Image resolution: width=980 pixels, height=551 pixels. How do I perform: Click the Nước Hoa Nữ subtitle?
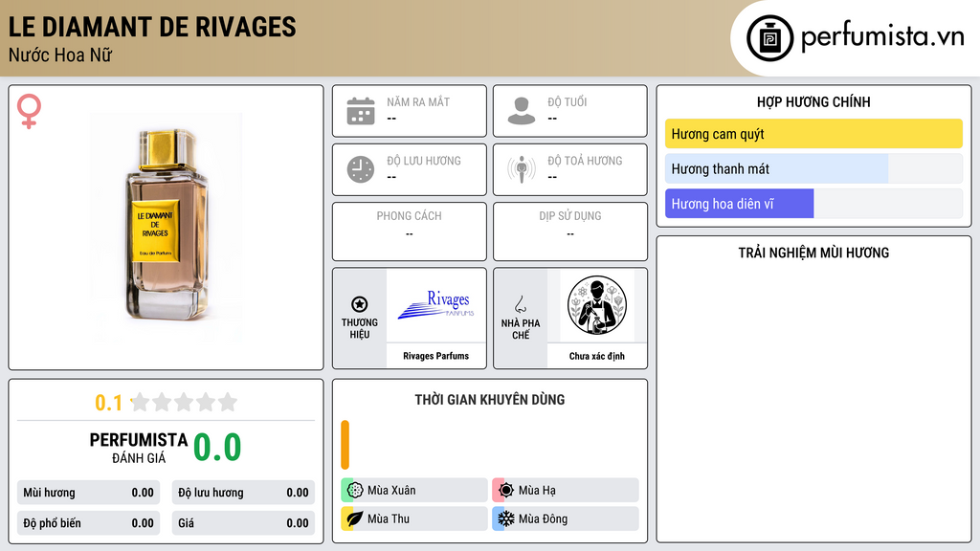click(x=60, y=55)
